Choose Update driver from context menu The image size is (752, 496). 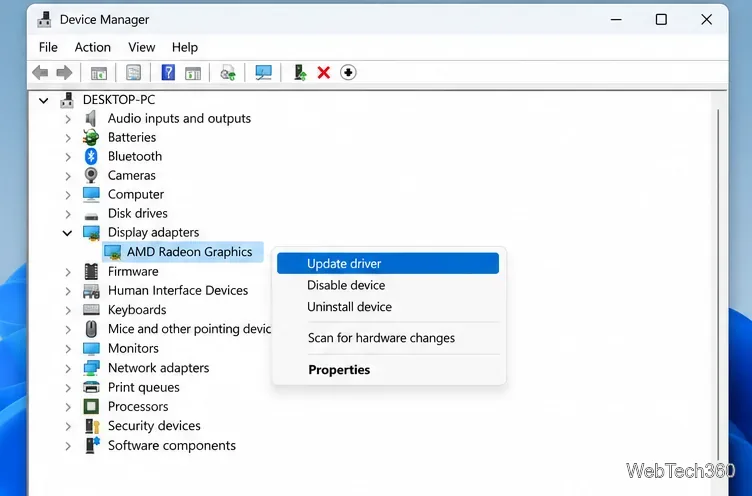coord(388,263)
